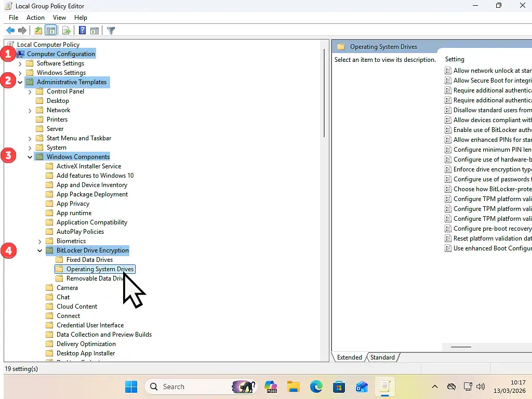532x399 pixels.
Task: Expand the System node chevron
Action: [30, 147]
